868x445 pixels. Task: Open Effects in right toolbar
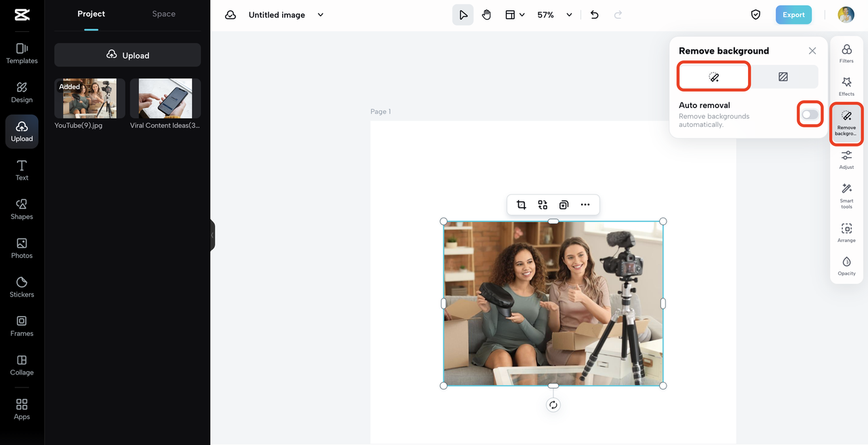[x=846, y=87]
